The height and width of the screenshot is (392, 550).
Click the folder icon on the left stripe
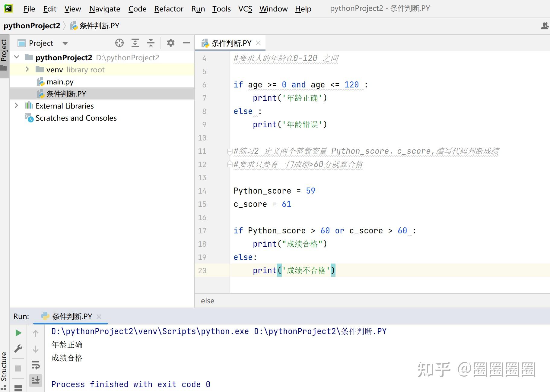click(x=3, y=68)
